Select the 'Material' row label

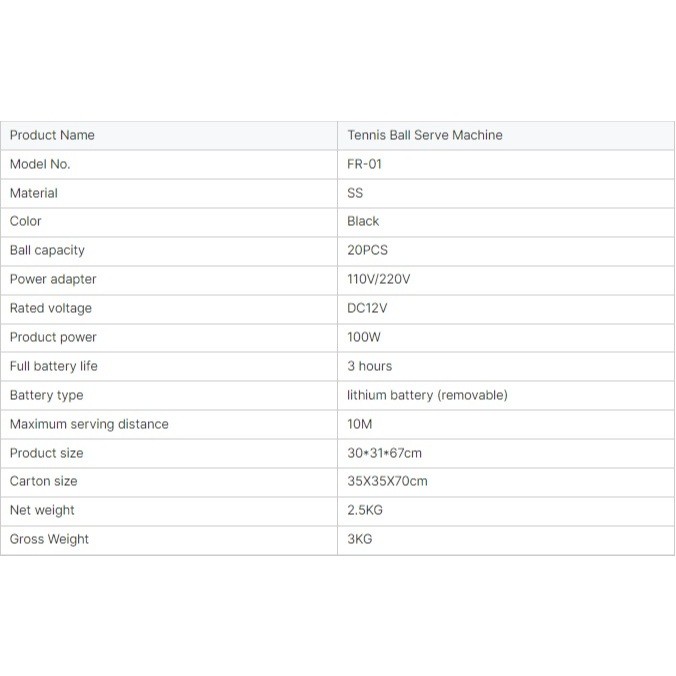[34, 193]
